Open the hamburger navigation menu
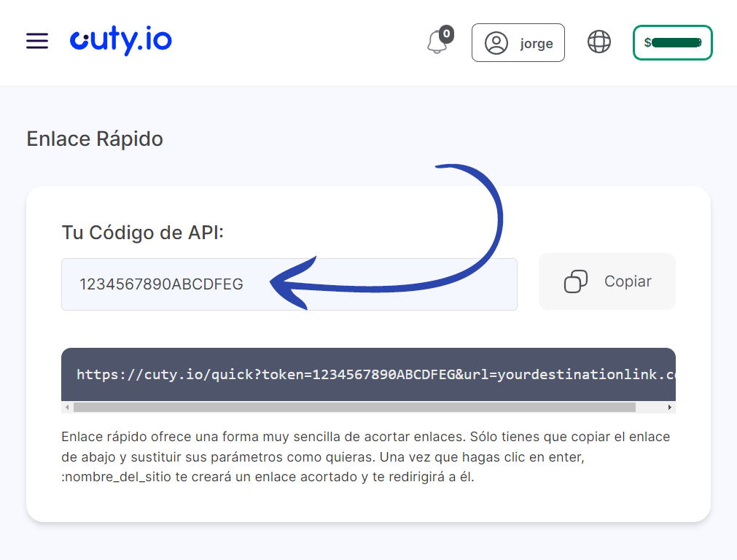 [37, 42]
